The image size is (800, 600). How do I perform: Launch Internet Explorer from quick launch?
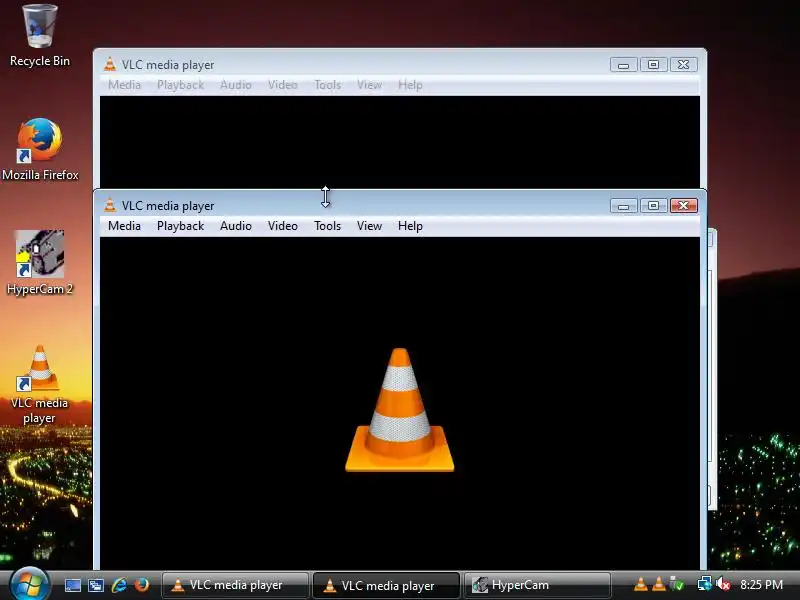pyautogui.click(x=119, y=585)
